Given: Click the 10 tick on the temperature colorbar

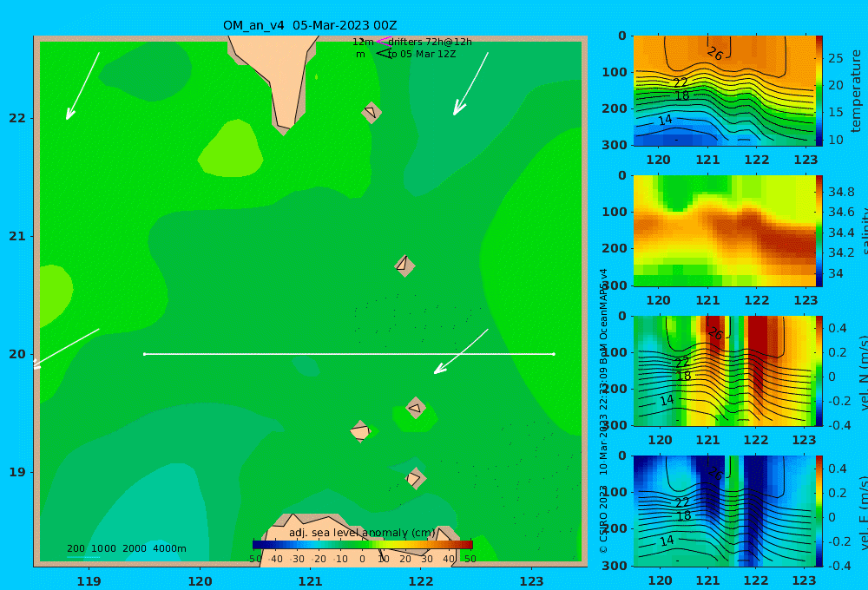Looking at the screenshot, I should coord(836,140).
